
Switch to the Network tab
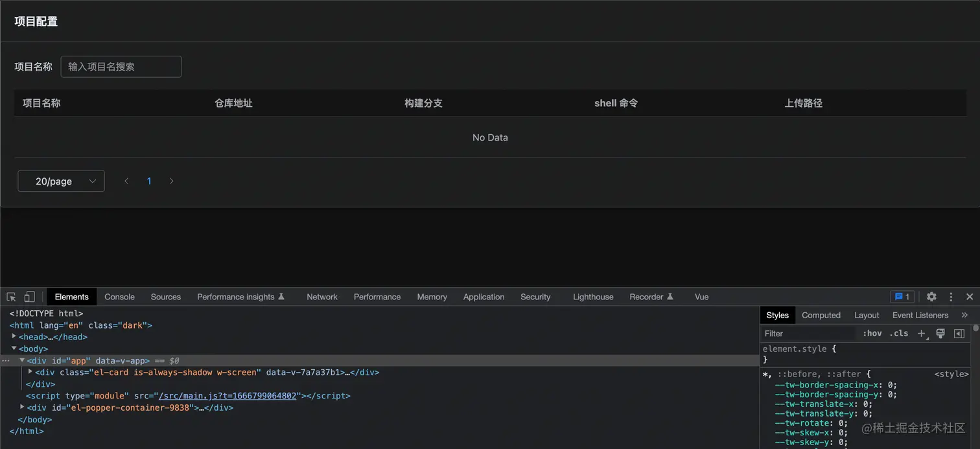(x=322, y=297)
